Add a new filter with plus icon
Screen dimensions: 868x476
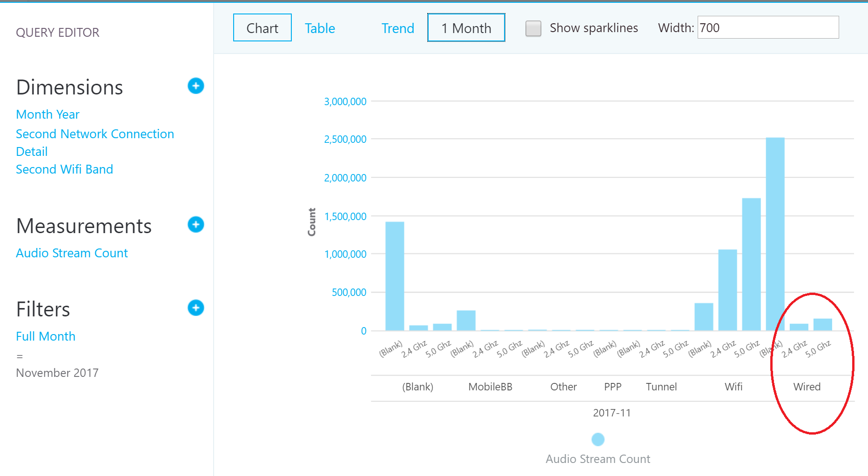(x=196, y=308)
